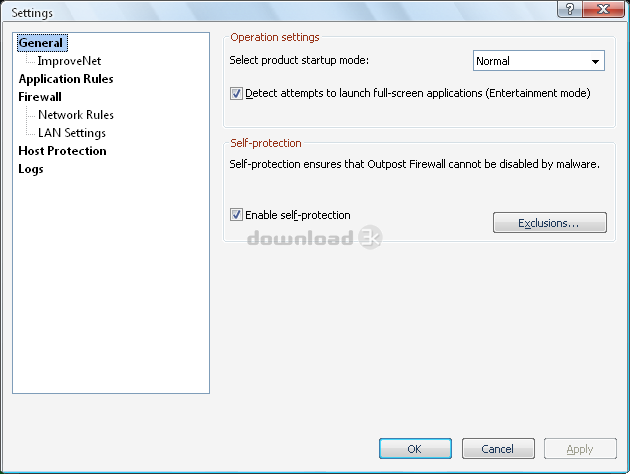The height and width of the screenshot is (474, 630).
Task: Open Network Rules under Firewall
Action: (76, 115)
